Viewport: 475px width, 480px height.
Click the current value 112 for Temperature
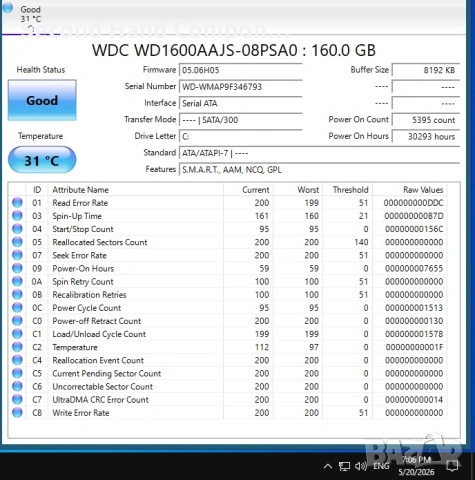(262, 347)
